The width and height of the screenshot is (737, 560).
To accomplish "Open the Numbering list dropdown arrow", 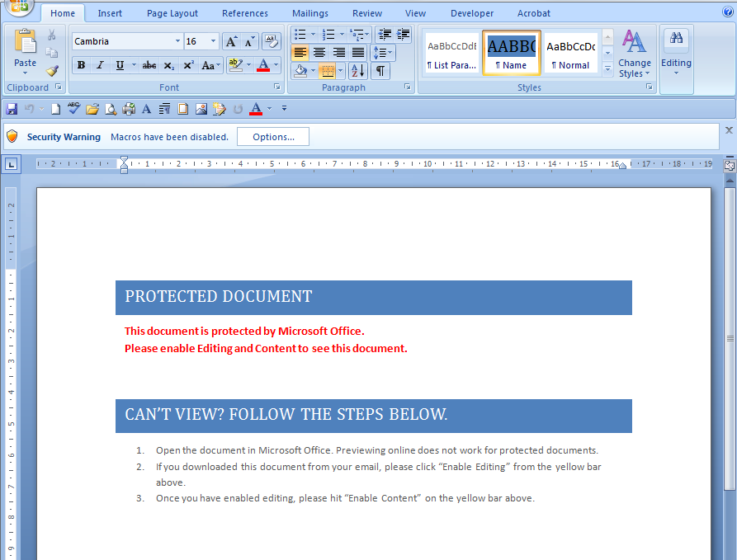I will click(x=342, y=35).
